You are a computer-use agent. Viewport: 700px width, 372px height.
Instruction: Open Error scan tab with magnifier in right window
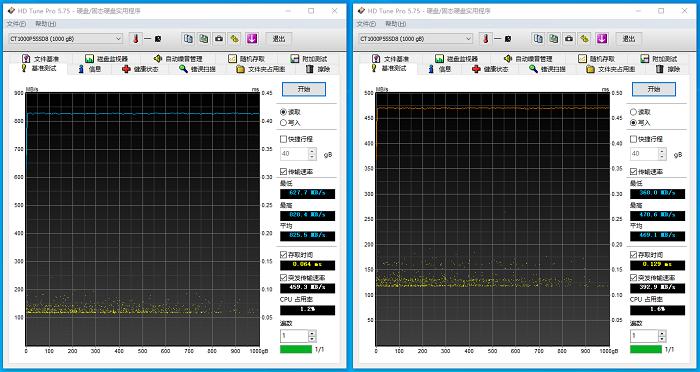(x=547, y=69)
